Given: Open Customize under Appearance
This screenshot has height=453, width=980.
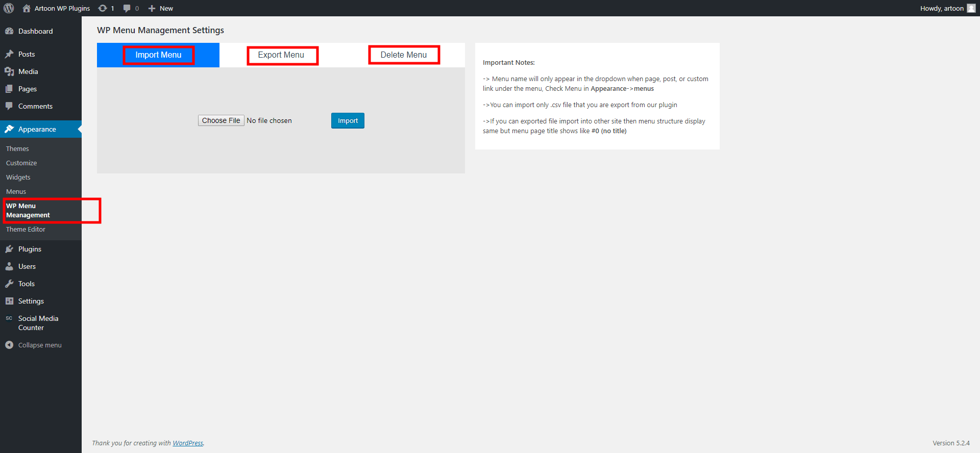Looking at the screenshot, I should point(21,163).
